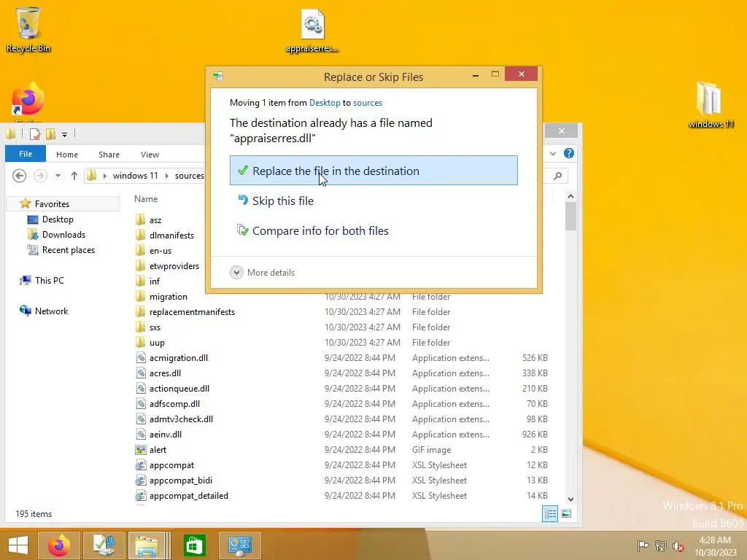Switch to details view layout icon

(550, 514)
